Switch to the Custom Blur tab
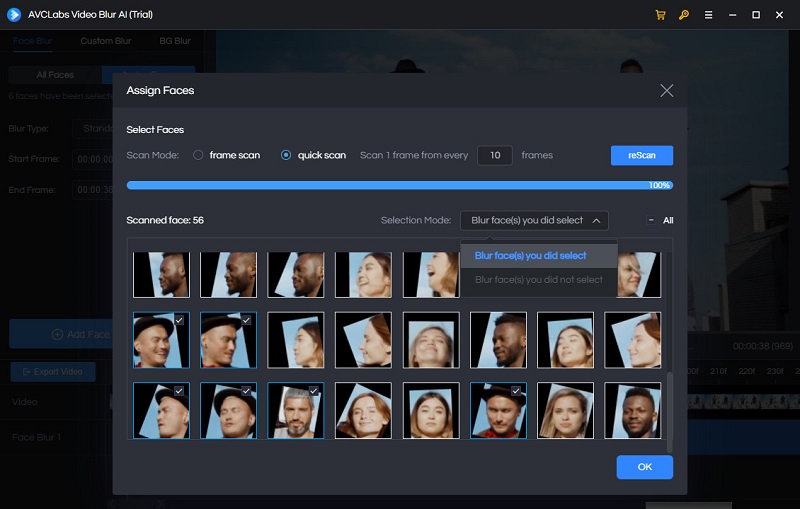800x509 pixels. pyautogui.click(x=106, y=41)
